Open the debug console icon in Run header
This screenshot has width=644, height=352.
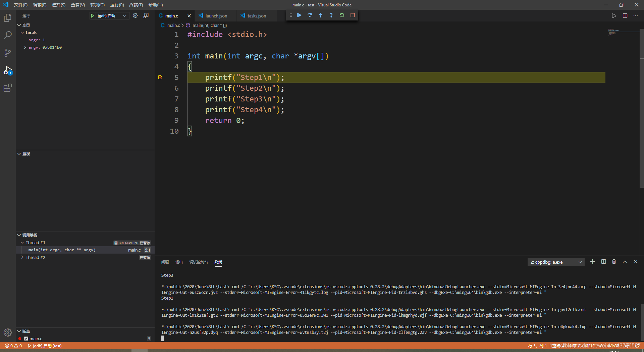pos(146,15)
